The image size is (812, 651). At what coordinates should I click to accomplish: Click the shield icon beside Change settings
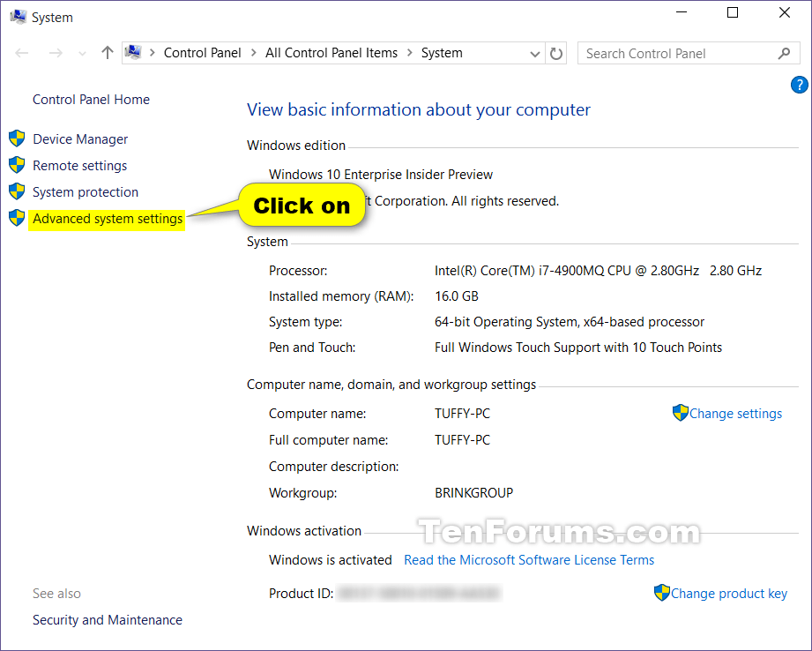click(x=680, y=413)
